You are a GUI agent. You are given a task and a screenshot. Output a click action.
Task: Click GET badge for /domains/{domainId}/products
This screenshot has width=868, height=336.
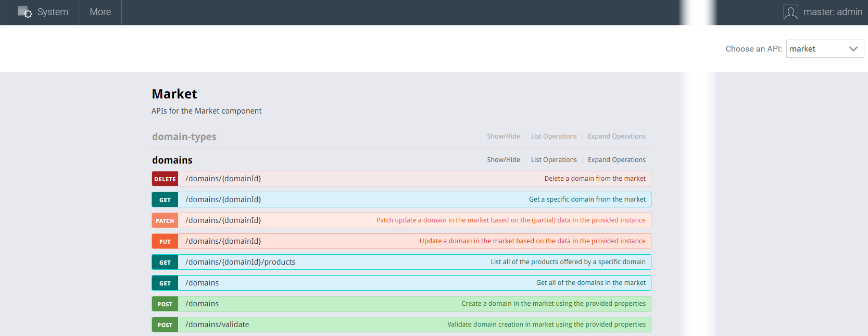click(x=165, y=263)
